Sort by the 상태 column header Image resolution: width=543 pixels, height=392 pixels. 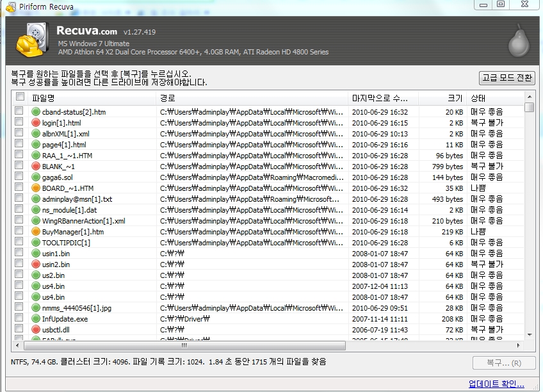coord(493,98)
